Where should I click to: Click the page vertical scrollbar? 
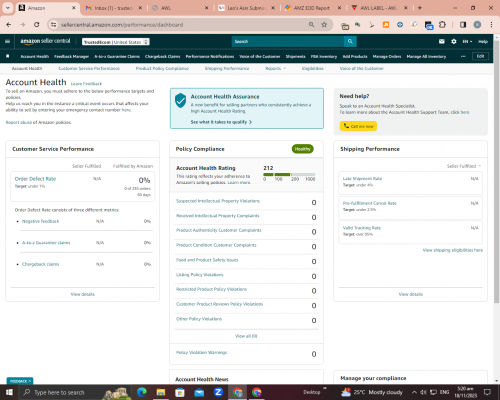(x=497, y=173)
